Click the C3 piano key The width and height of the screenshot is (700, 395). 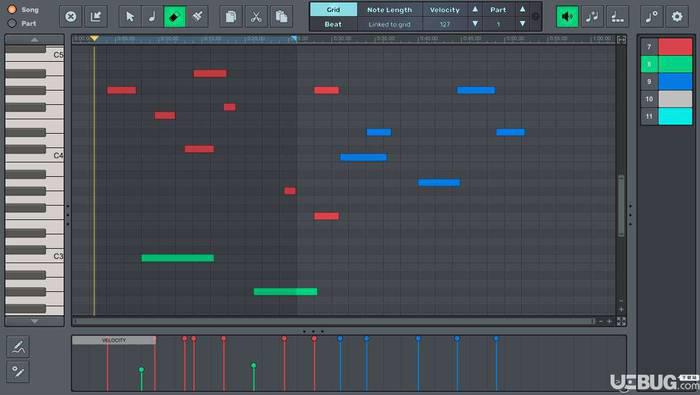[x=55, y=257]
